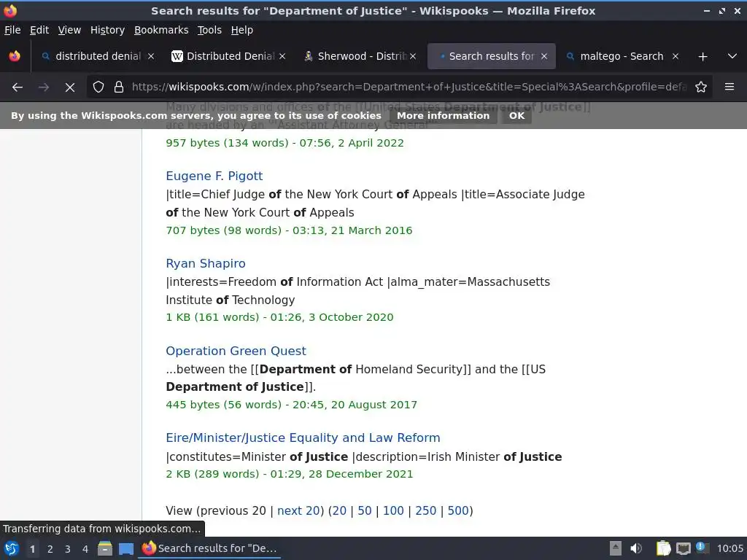
Task: Open the removable media tray icon
Action: coord(616,548)
